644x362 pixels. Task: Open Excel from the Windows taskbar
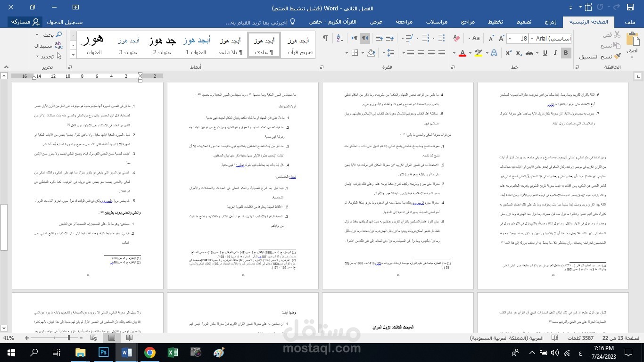(x=173, y=353)
